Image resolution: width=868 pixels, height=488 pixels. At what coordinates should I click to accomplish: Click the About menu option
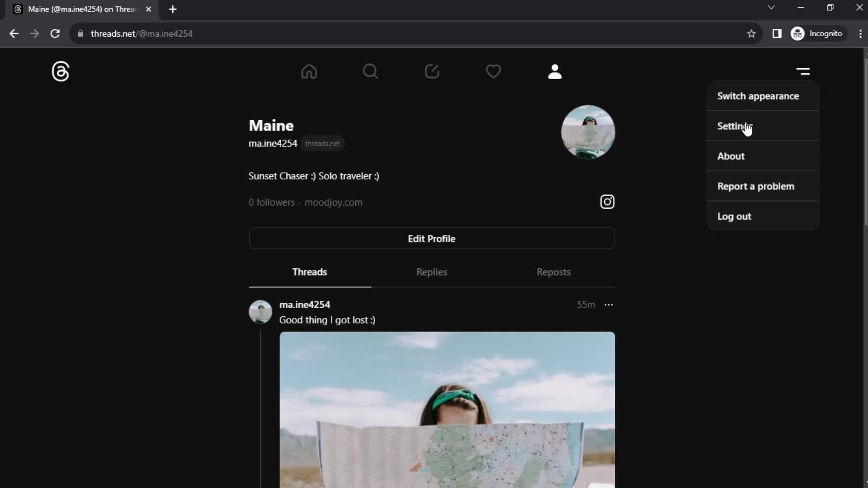coord(730,156)
